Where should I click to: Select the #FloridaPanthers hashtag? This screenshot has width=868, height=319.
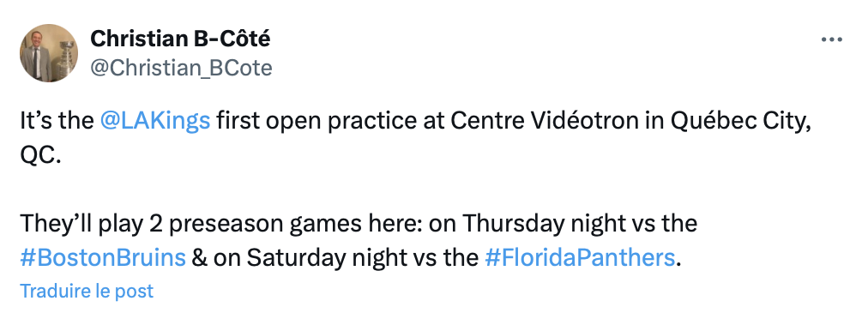pyautogui.click(x=580, y=257)
